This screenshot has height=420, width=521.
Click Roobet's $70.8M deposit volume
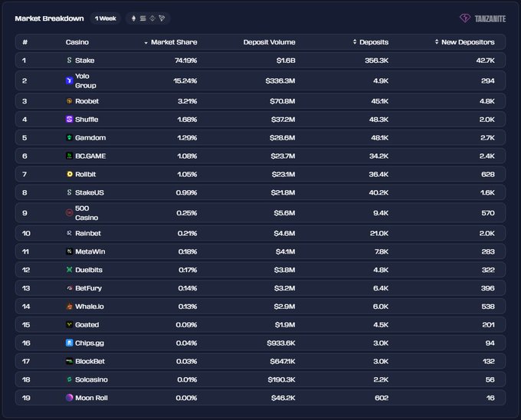(x=283, y=101)
